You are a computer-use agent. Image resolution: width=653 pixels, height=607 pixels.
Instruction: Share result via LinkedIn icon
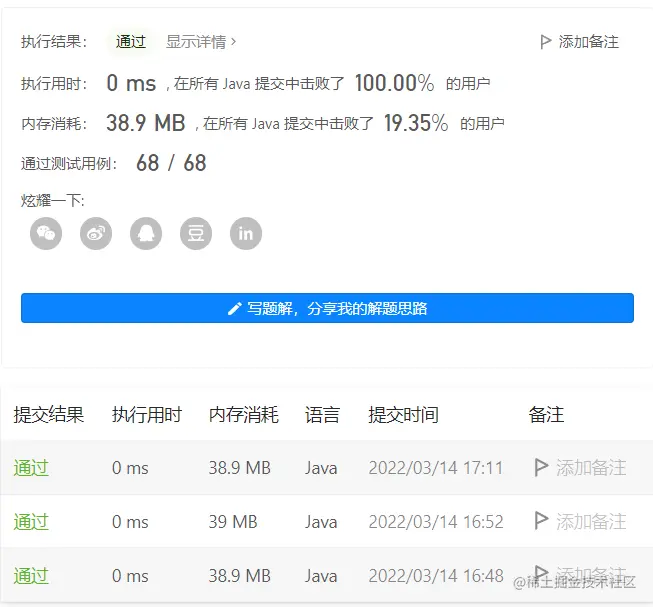(x=246, y=233)
